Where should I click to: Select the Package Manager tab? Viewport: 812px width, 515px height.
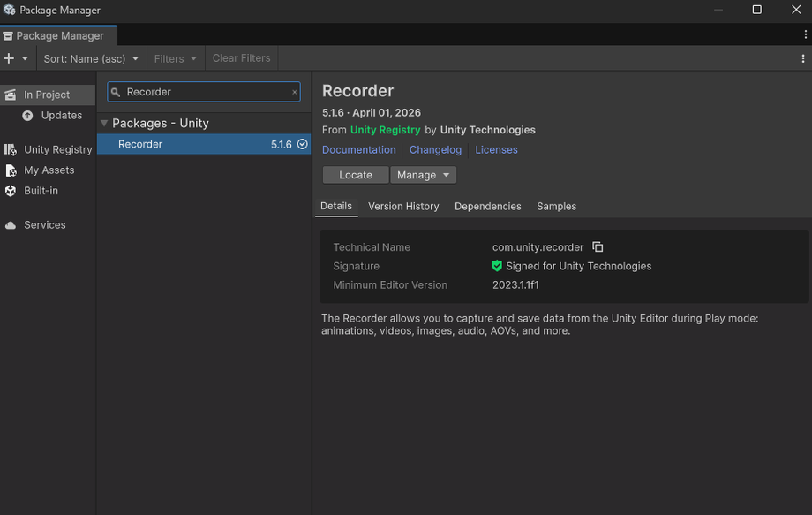tap(58, 35)
